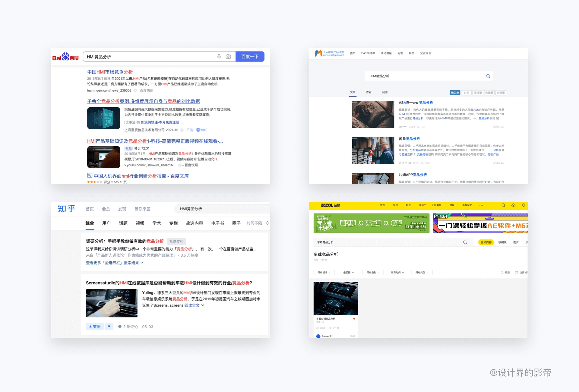Image resolution: width=579 pixels, height=392 pixels.
Task: Click the 百度一下 search button
Action: coord(250,56)
